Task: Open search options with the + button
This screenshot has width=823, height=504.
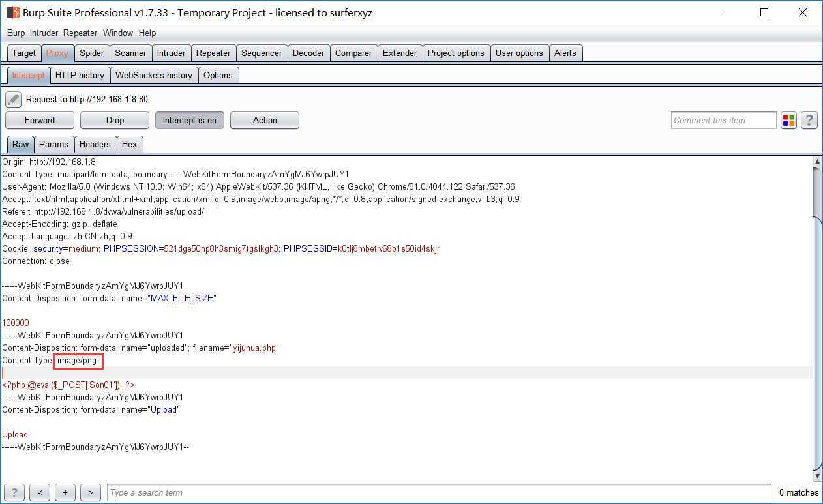Action: tap(65, 493)
